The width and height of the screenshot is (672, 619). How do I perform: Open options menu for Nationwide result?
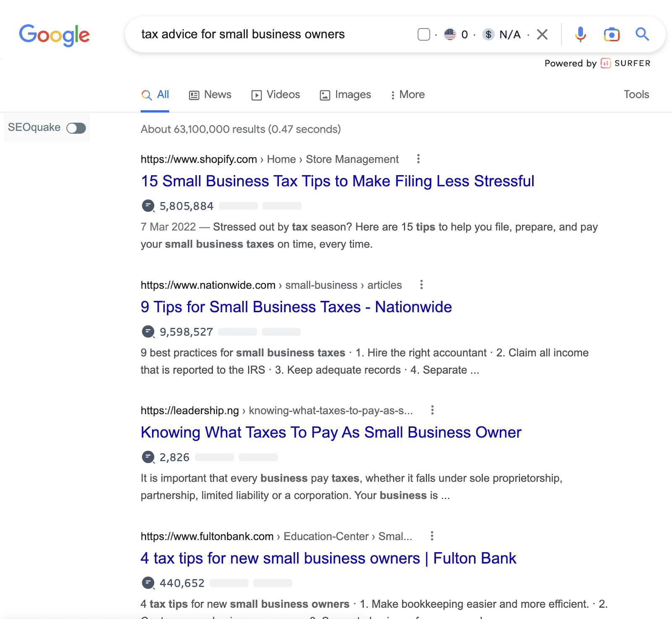tap(421, 285)
